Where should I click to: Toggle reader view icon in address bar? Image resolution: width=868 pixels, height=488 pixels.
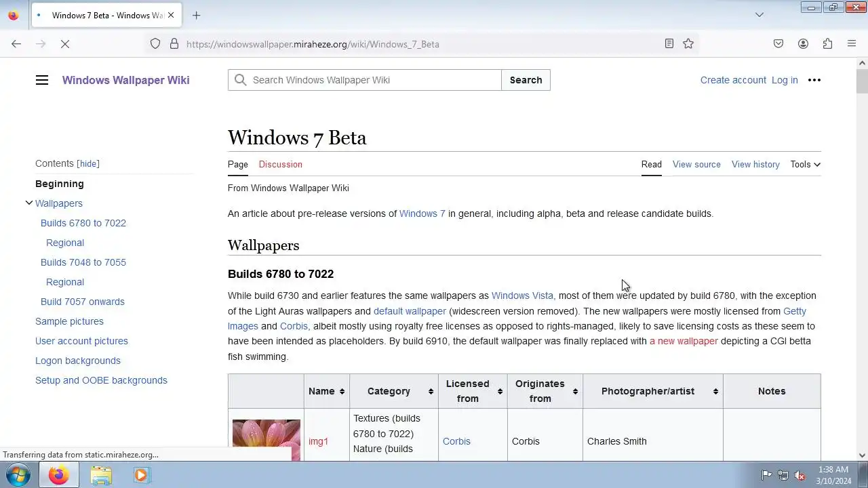point(669,44)
